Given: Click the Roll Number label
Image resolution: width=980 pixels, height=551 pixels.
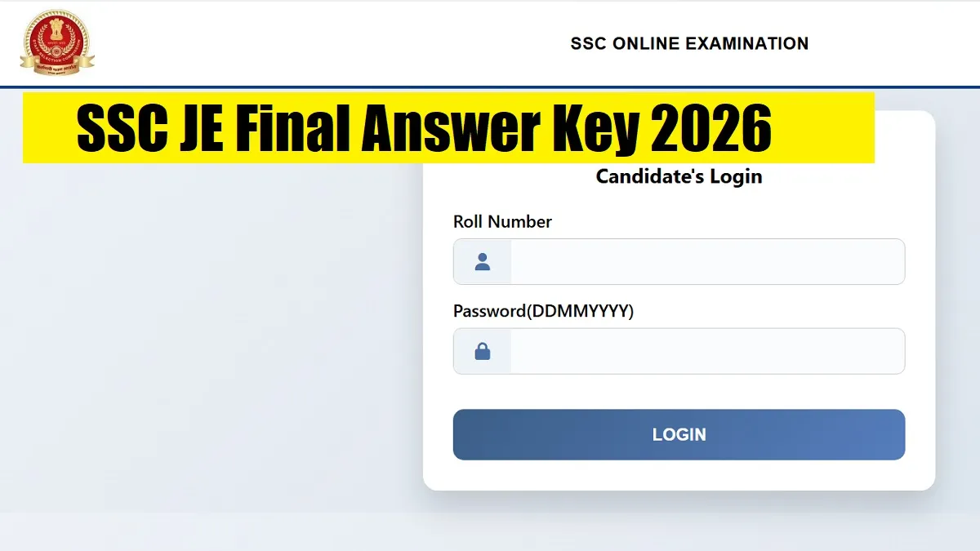Looking at the screenshot, I should click(x=502, y=222).
